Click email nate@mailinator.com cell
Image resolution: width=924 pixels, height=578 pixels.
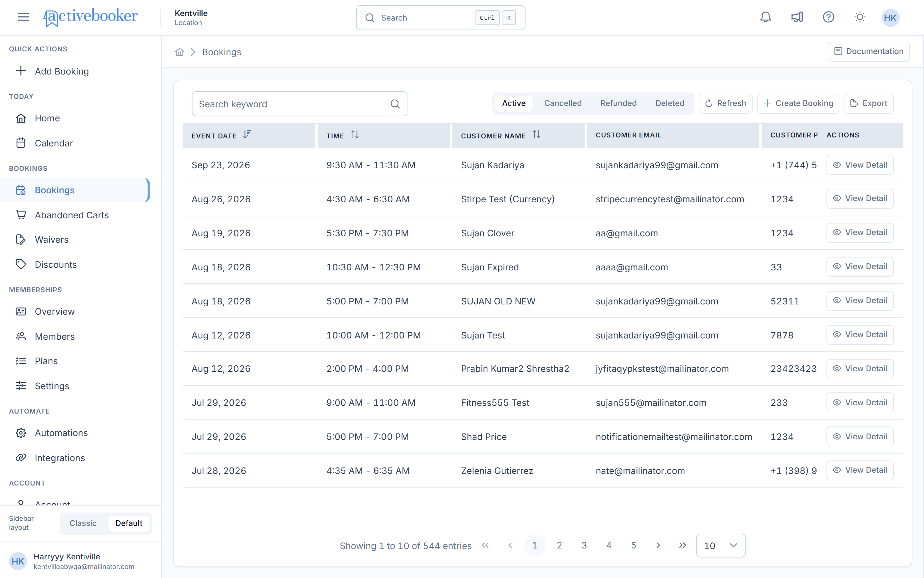(640, 470)
